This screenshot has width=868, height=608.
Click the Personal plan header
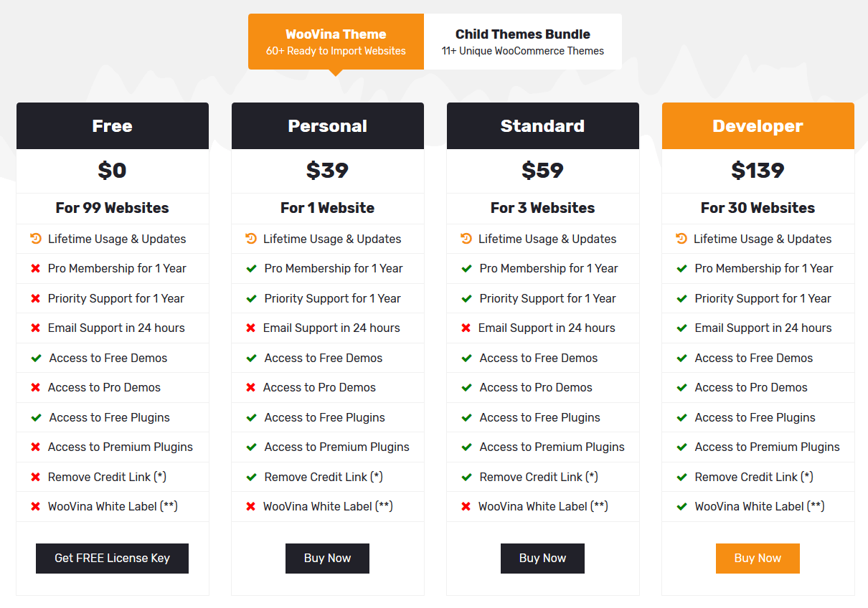328,126
